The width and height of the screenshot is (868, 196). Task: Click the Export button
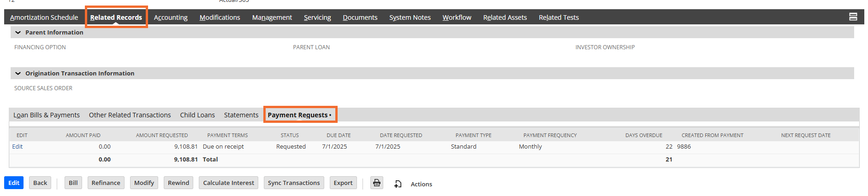pos(343,183)
